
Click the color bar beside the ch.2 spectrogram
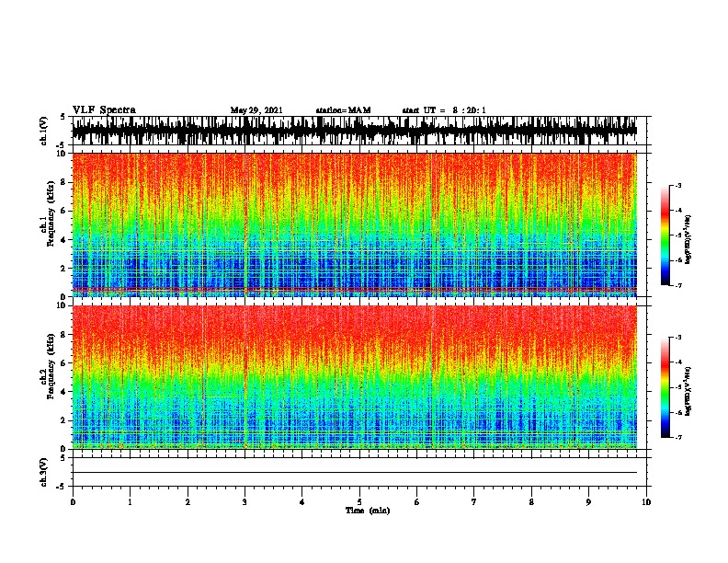pos(665,387)
